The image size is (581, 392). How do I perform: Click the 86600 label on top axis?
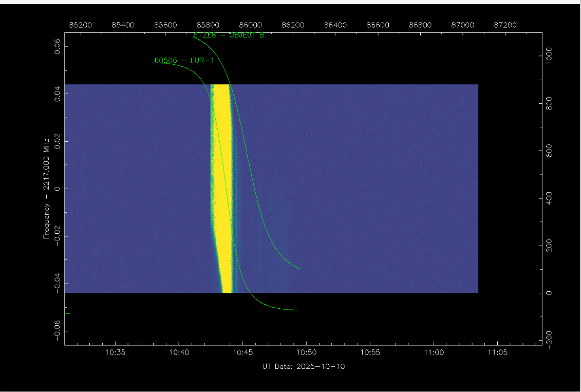click(x=378, y=24)
